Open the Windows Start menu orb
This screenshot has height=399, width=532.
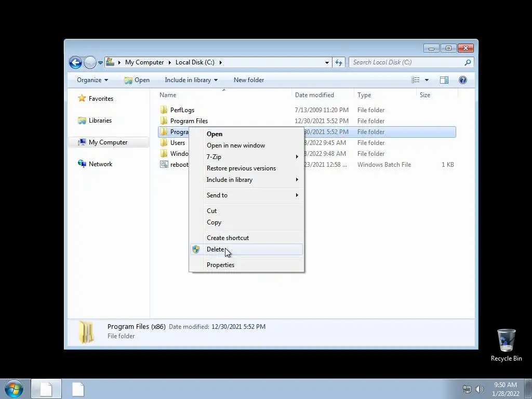(x=14, y=389)
